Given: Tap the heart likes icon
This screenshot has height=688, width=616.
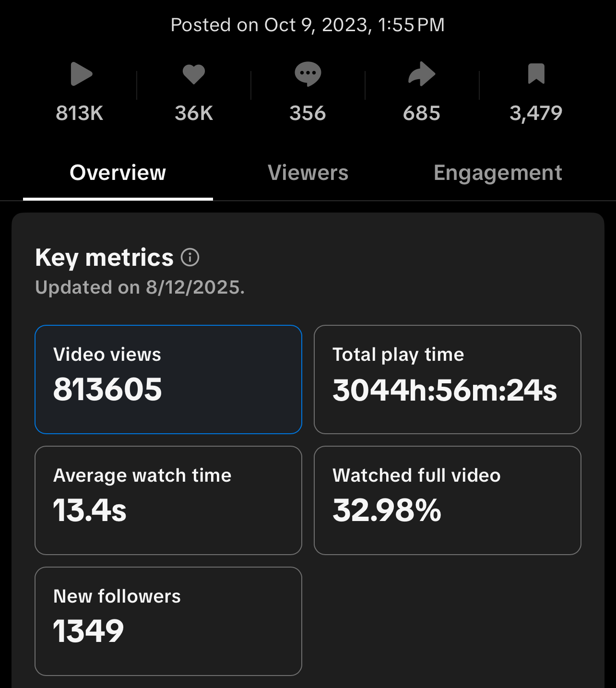Looking at the screenshot, I should 194,74.
